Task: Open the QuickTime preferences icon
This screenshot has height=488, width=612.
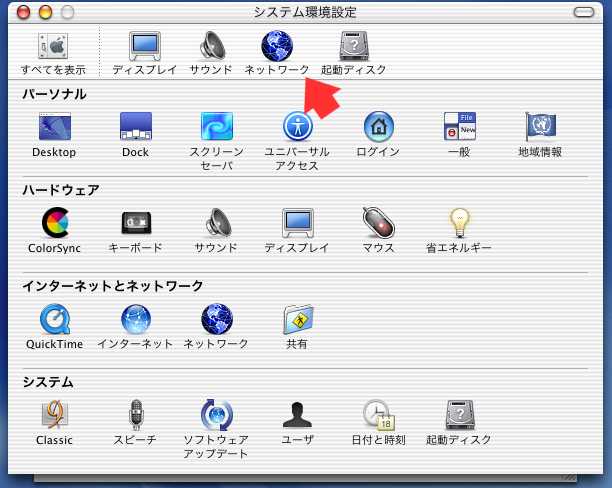Action: 55,319
